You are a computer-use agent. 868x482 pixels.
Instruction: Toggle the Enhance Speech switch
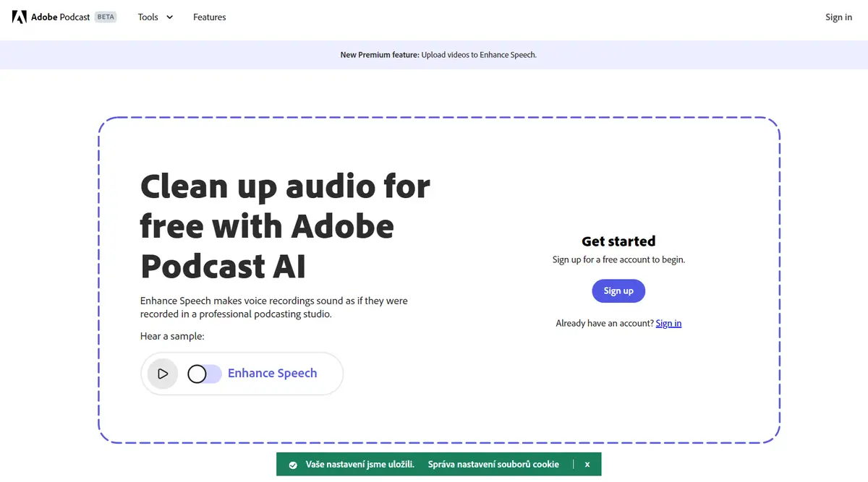pyautogui.click(x=204, y=374)
